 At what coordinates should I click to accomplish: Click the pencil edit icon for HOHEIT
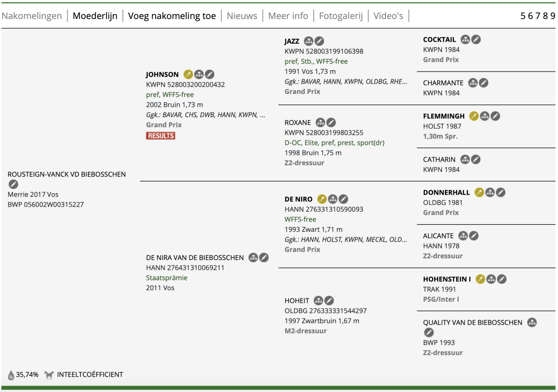329,301
